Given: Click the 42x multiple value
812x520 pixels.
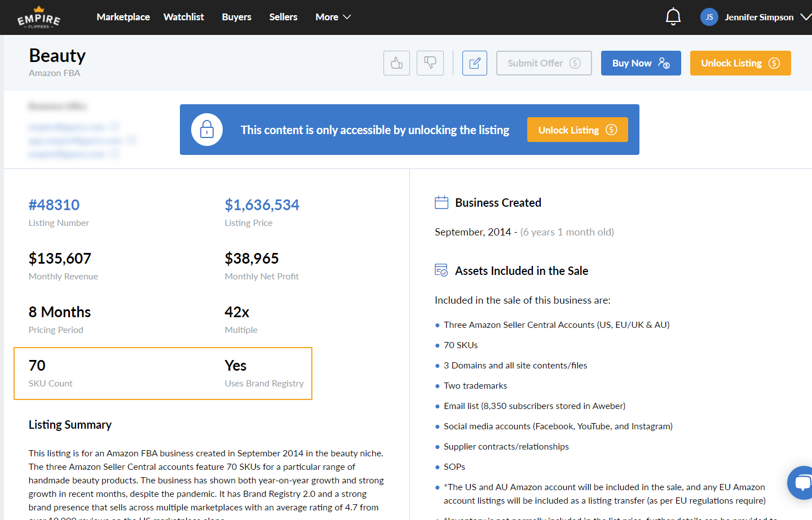Looking at the screenshot, I should point(237,312).
